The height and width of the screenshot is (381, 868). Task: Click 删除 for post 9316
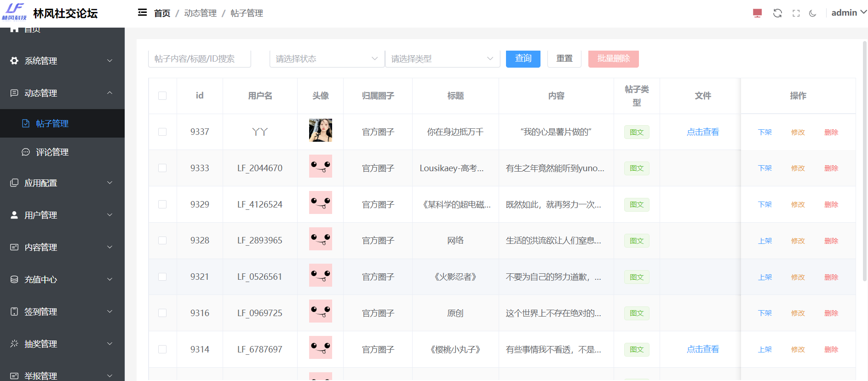[x=831, y=313]
